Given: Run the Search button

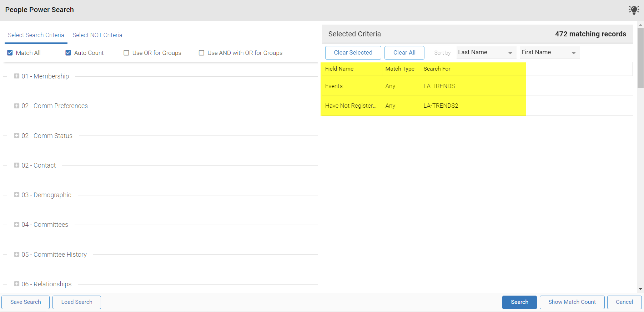Looking at the screenshot, I should (519, 302).
